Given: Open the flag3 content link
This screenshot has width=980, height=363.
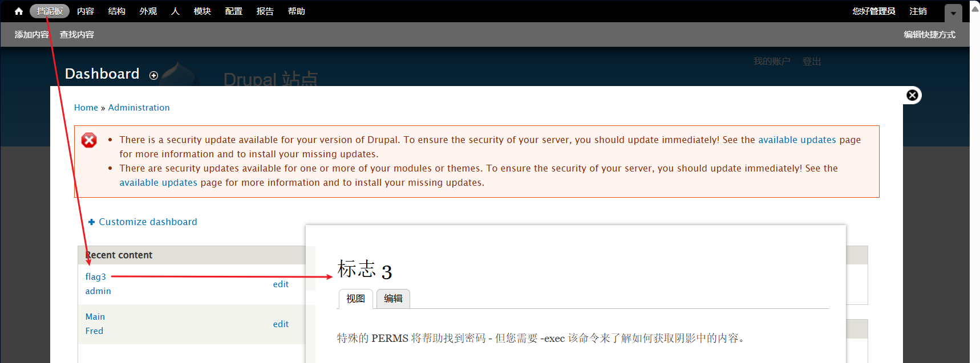Looking at the screenshot, I should [96, 277].
